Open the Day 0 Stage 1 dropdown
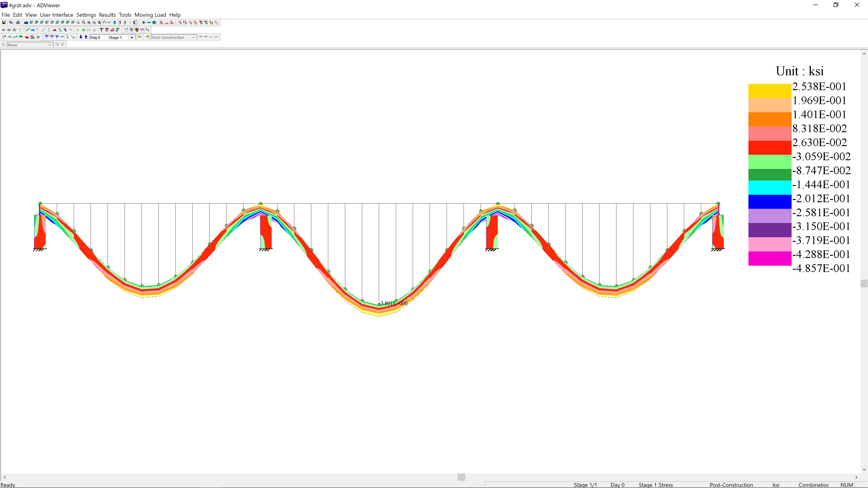The width and height of the screenshot is (868, 488). coord(132,37)
